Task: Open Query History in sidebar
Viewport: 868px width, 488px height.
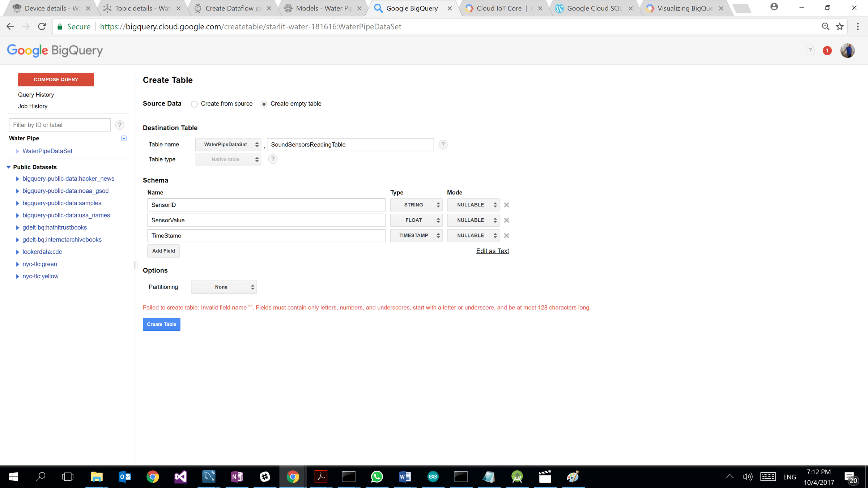Action: click(x=36, y=95)
